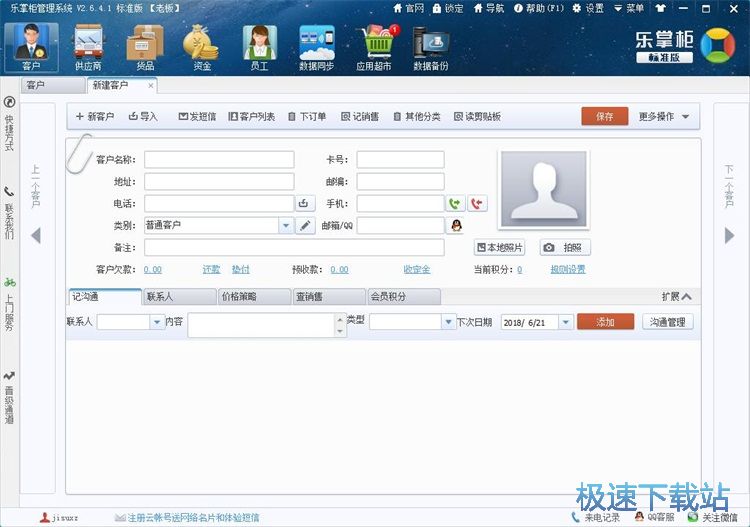The height and width of the screenshot is (527, 750).
Task: Click 导入 toolbar button
Action: pos(143,116)
